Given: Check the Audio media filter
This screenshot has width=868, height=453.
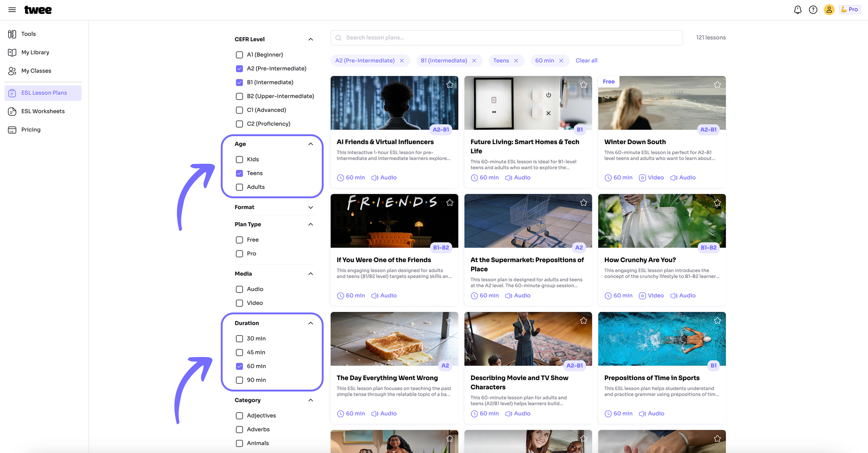Looking at the screenshot, I should (x=239, y=289).
